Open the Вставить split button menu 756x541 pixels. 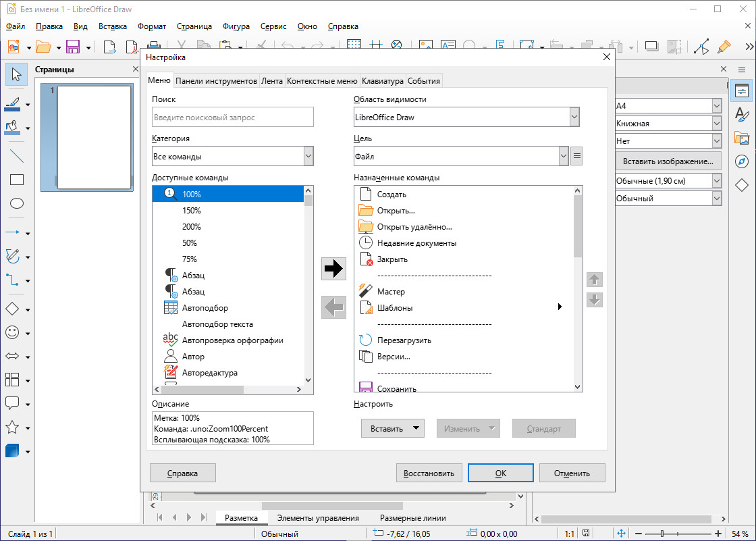click(416, 428)
